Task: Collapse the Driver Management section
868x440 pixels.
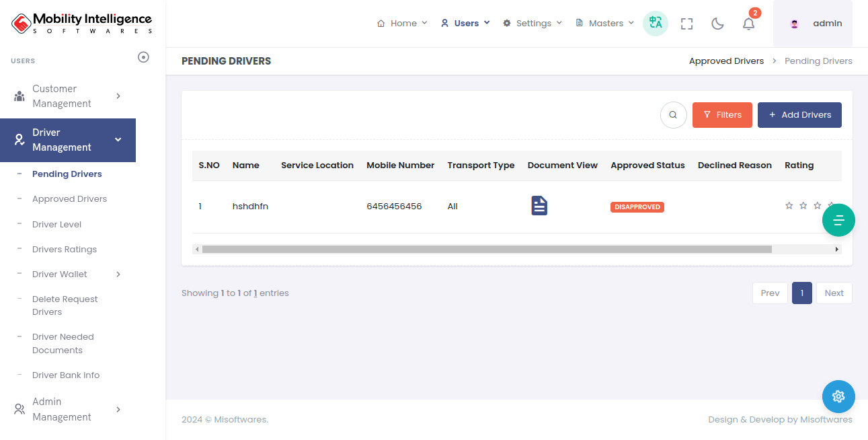Action: click(68, 140)
